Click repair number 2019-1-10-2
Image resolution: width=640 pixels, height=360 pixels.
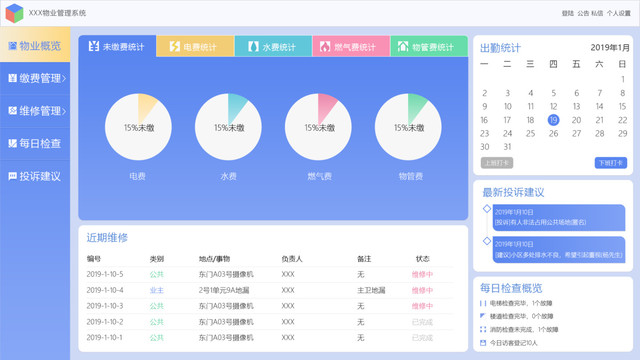point(105,322)
